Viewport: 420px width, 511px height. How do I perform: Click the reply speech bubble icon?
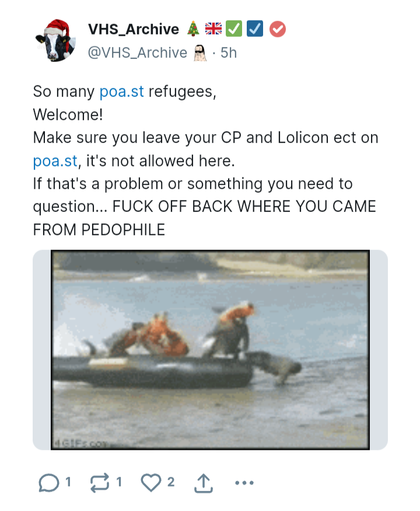pos(49,482)
